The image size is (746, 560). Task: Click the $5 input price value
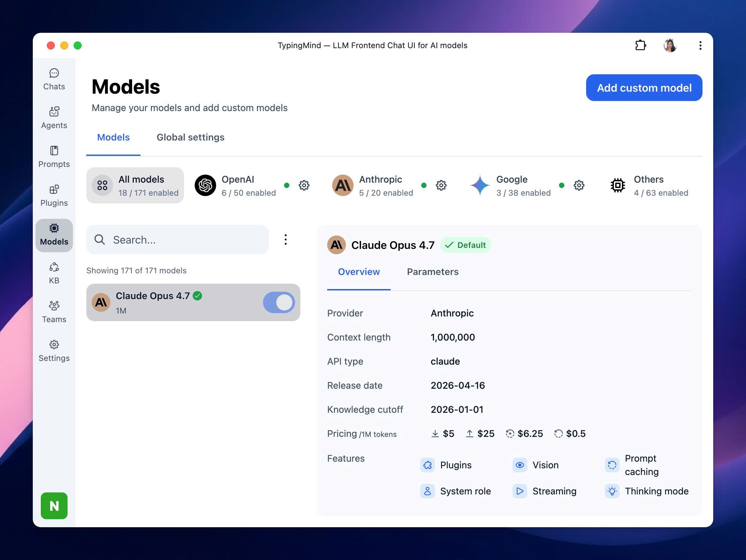pos(448,434)
